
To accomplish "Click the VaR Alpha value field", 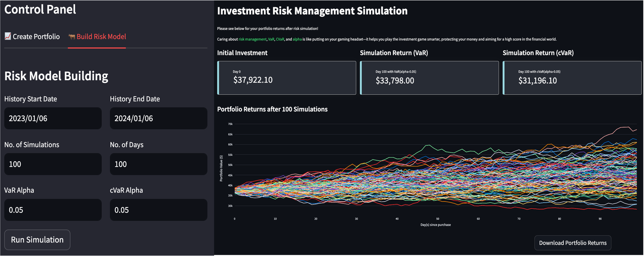I will 53,210.
